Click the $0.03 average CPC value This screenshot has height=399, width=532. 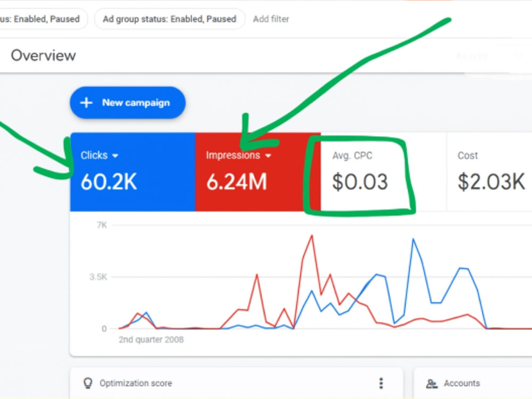point(360,181)
